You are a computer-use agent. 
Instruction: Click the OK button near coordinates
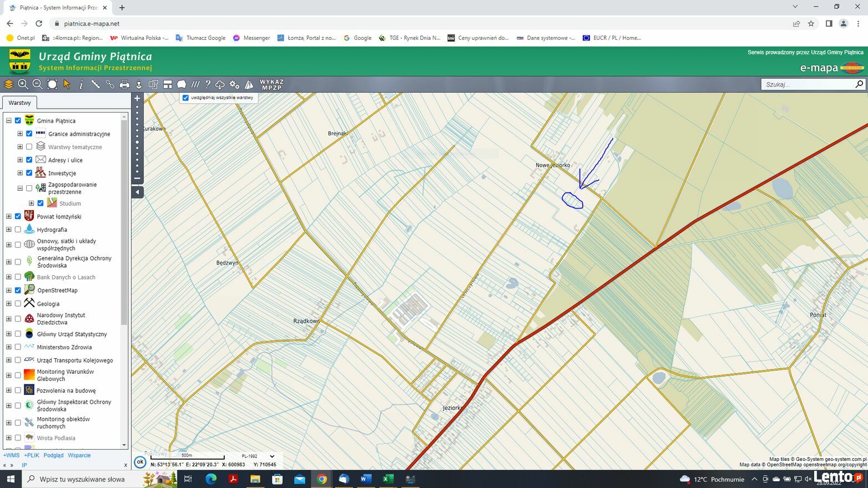pyautogui.click(x=140, y=461)
